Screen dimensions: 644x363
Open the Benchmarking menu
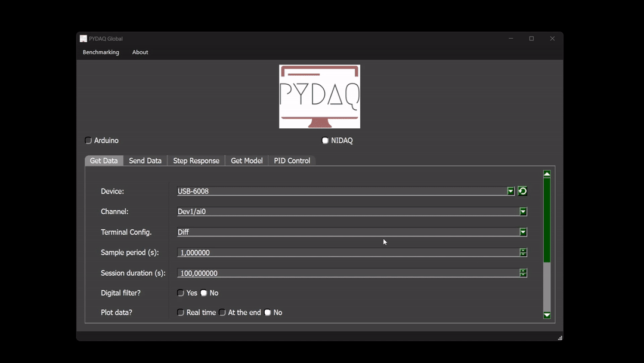101,53
